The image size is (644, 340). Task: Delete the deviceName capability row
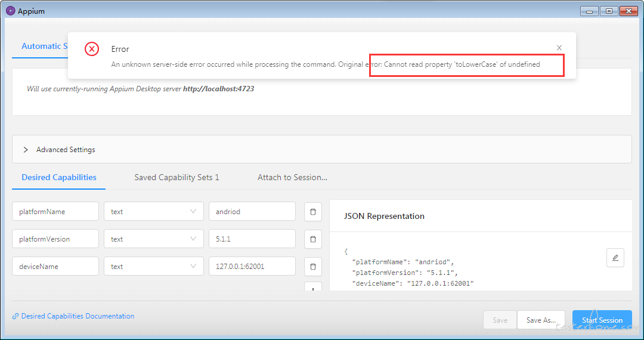(313, 267)
